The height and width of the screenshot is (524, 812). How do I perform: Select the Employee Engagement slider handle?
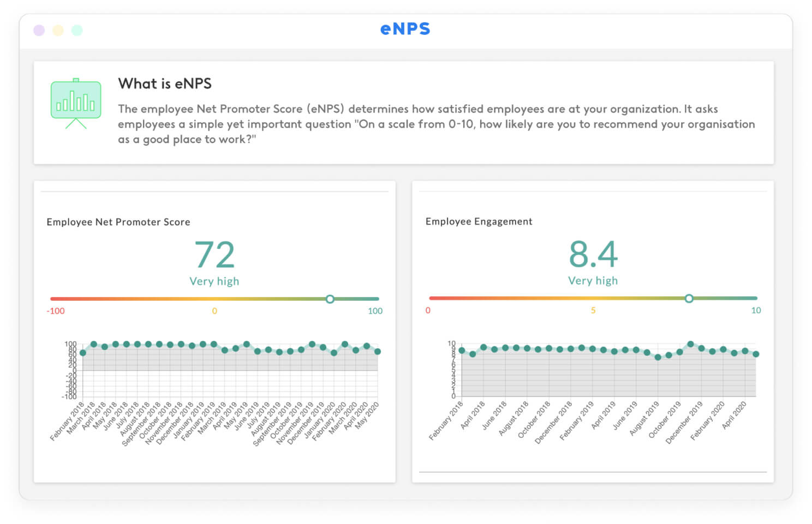click(x=689, y=299)
